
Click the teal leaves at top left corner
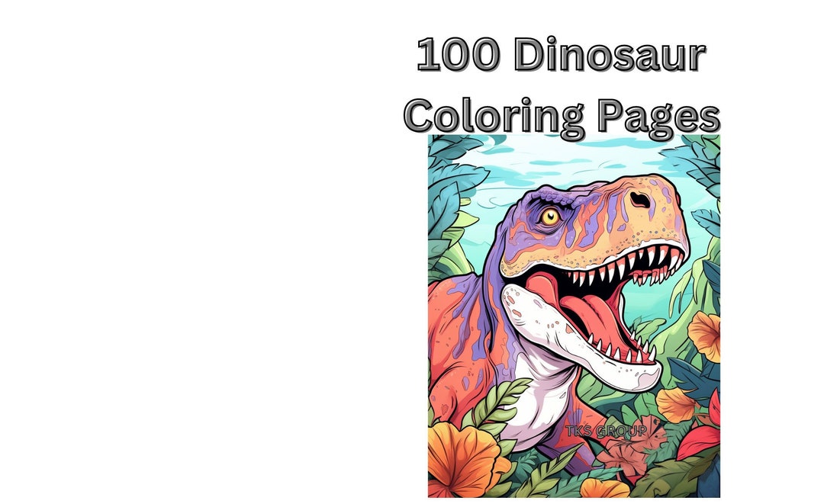pyautogui.click(x=452, y=158)
